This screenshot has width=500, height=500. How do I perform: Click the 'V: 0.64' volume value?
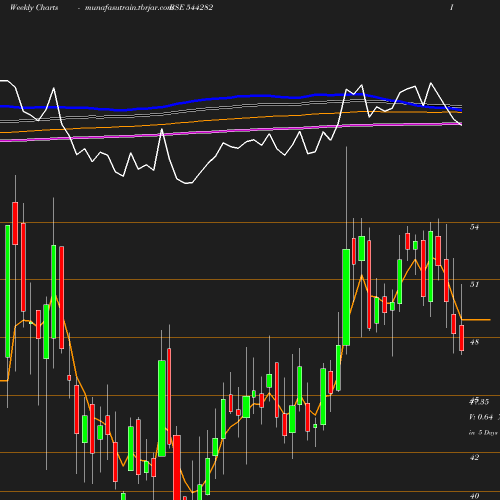481,417
